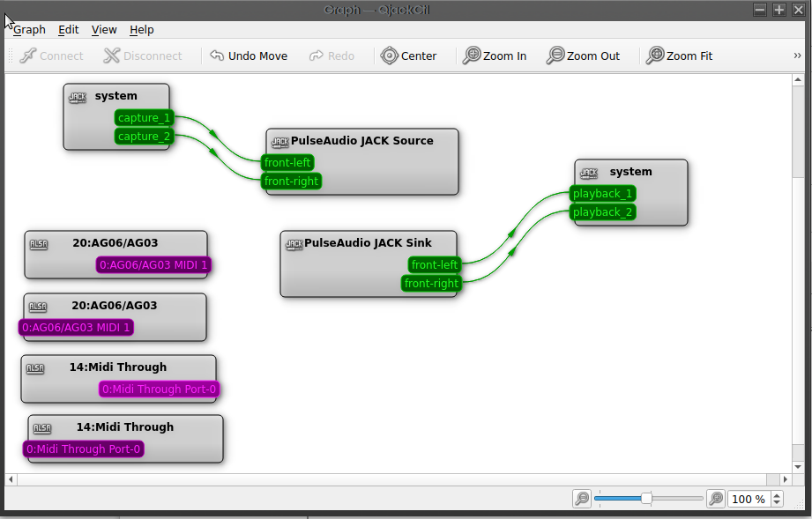Select PulseAudio JACK Source front-left port
Image resolution: width=812 pixels, height=519 pixels.
(x=287, y=162)
